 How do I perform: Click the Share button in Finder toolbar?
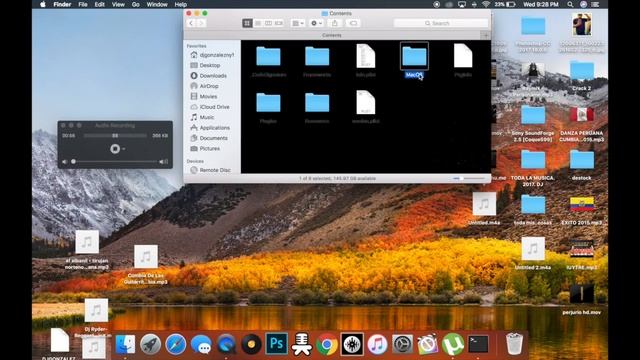(335, 23)
